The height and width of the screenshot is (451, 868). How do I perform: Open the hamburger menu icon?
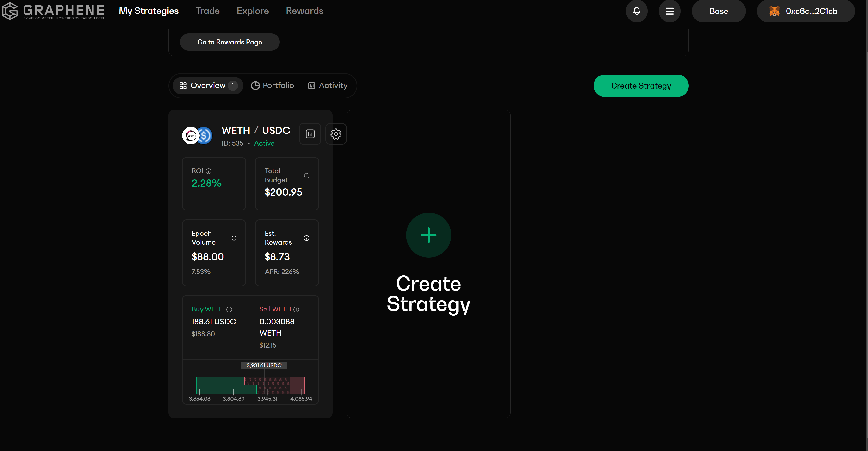click(670, 11)
